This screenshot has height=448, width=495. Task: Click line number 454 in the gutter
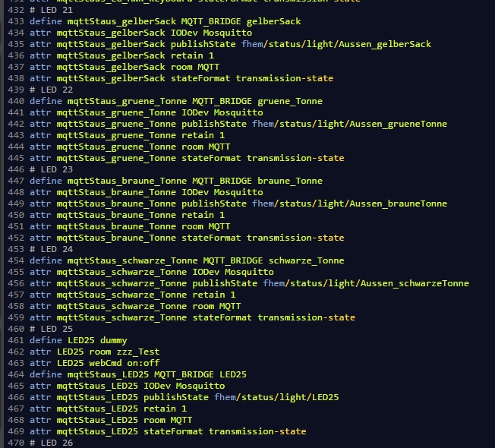coord(14,260)
